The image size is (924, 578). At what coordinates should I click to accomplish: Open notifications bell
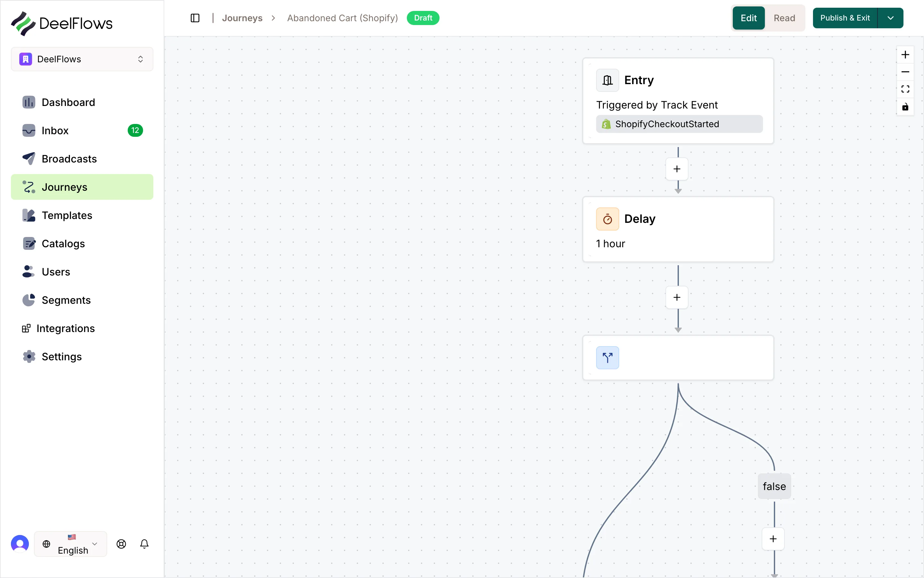tap(144, 544)
